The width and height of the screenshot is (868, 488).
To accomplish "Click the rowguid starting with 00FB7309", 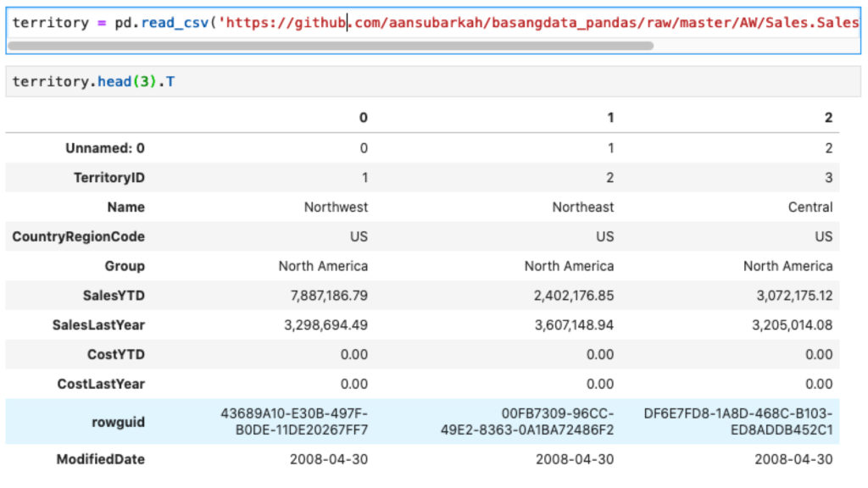I will (x=527, y=422).
